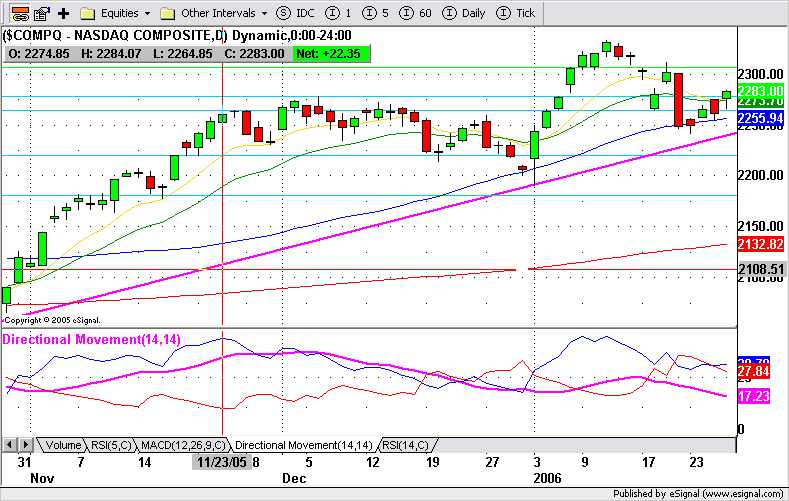
Task: Click the 2006 year label on time axis
Action: click(x=547, y=478)
